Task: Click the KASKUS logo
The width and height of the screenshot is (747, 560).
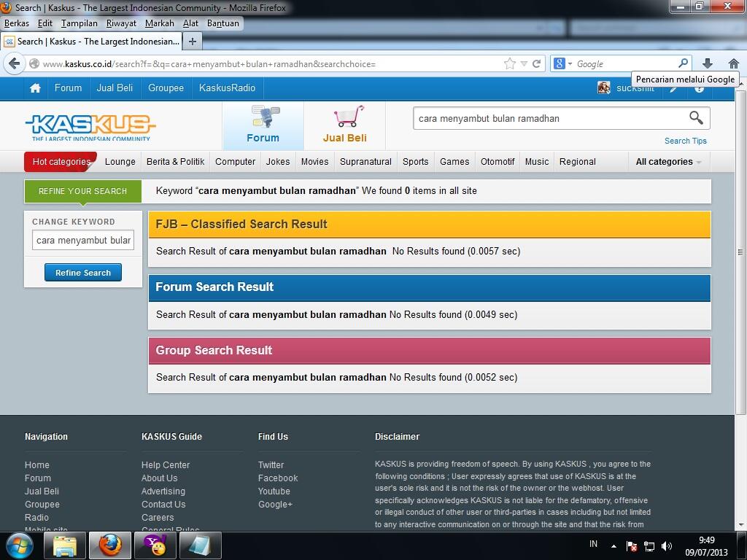Action: tap(90, 127)
